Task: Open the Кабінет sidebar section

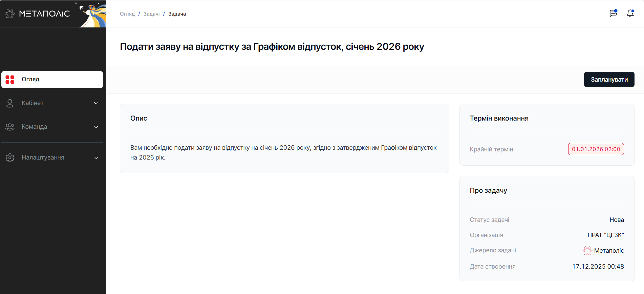Action: (33, 103)
